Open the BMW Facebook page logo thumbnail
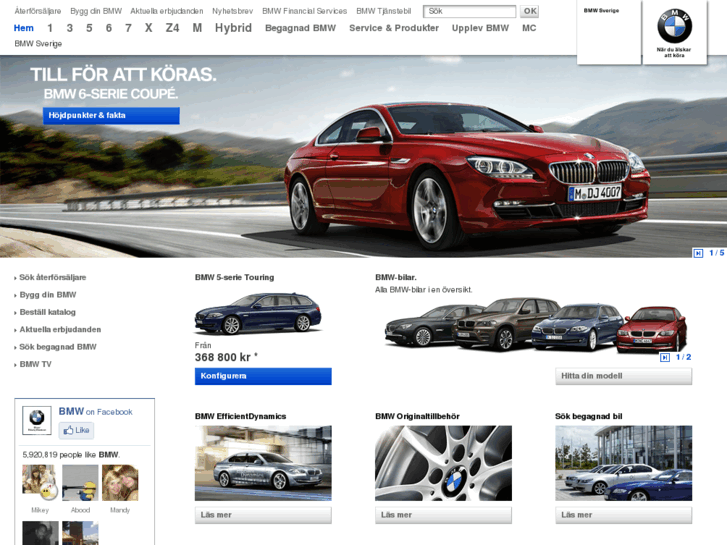Screen dimensions: 727x545 pyautogui.click(x=37, y=420)
